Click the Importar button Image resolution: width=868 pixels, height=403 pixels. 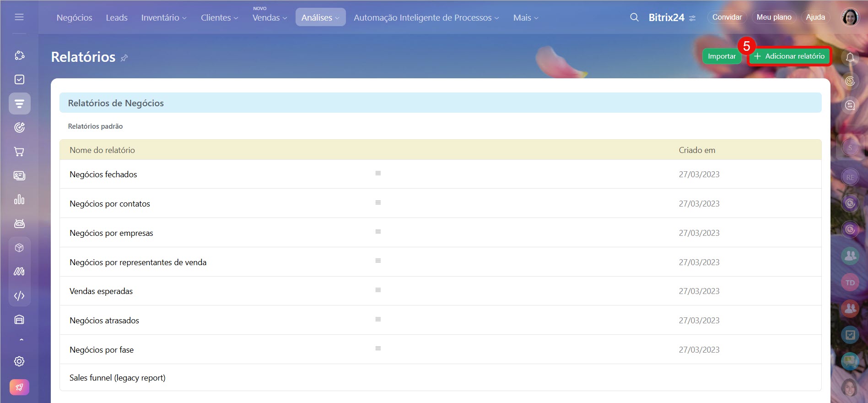(722, 56)
